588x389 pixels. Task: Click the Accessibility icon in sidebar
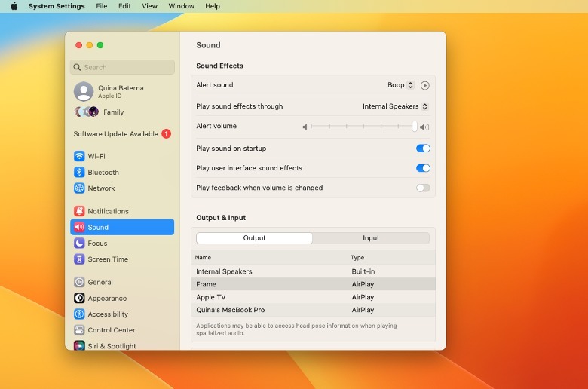(79, 314)
